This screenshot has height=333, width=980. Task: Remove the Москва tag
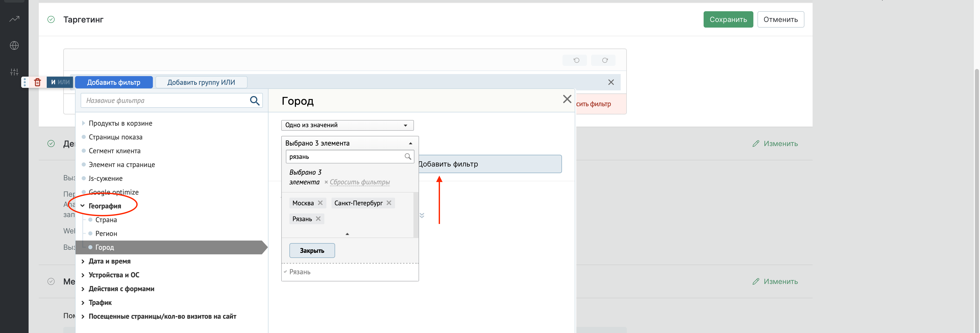pyautogui.click(x=320, y=203)
